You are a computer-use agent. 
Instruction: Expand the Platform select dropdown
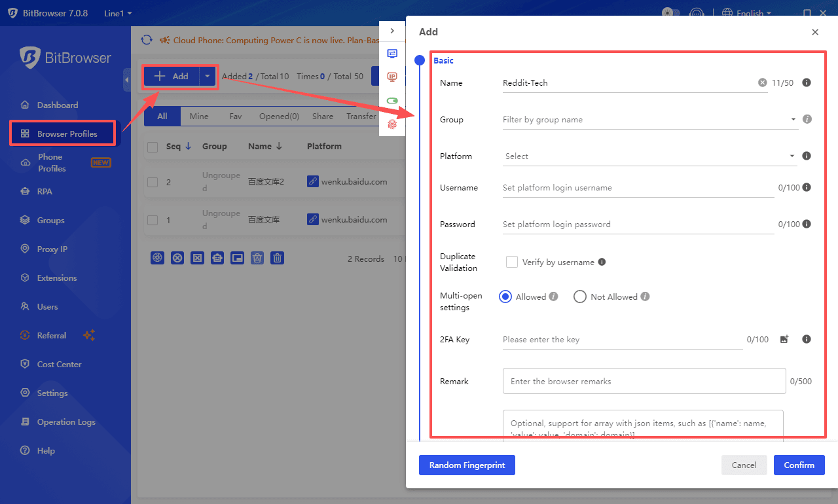[x=648, y=156]
